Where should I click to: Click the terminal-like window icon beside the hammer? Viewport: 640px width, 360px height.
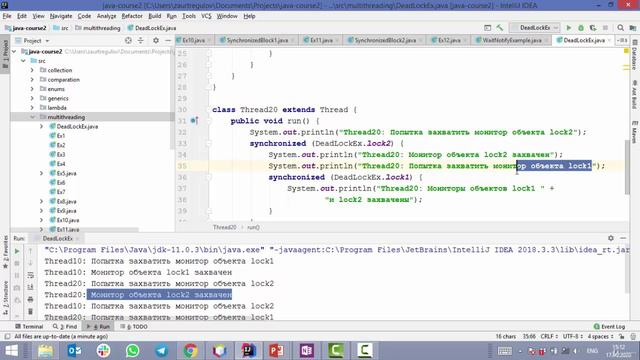(x=487, y=28)
